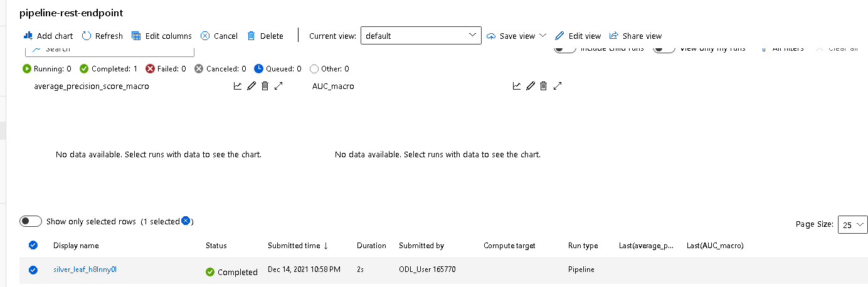
Task: Open the Page Size dropdown
Action: point(852,224)
